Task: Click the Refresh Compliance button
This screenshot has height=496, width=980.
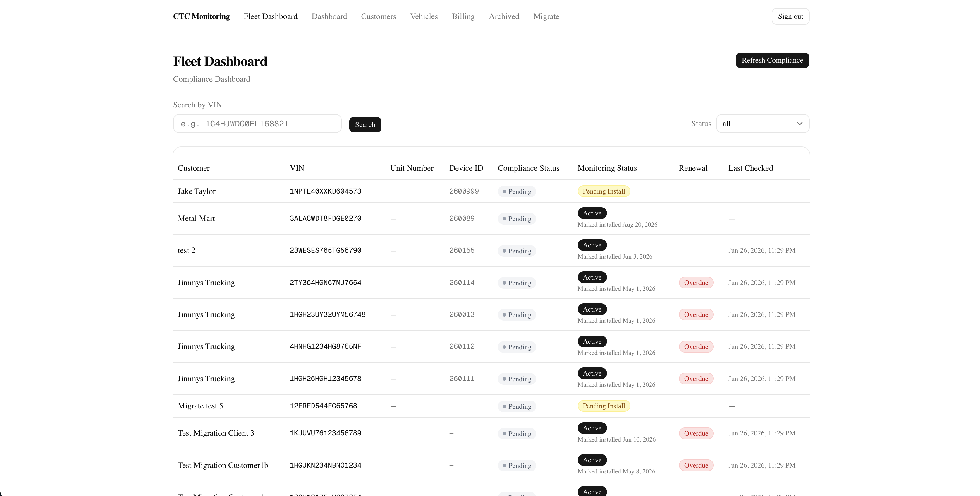Action: [772, 60]
